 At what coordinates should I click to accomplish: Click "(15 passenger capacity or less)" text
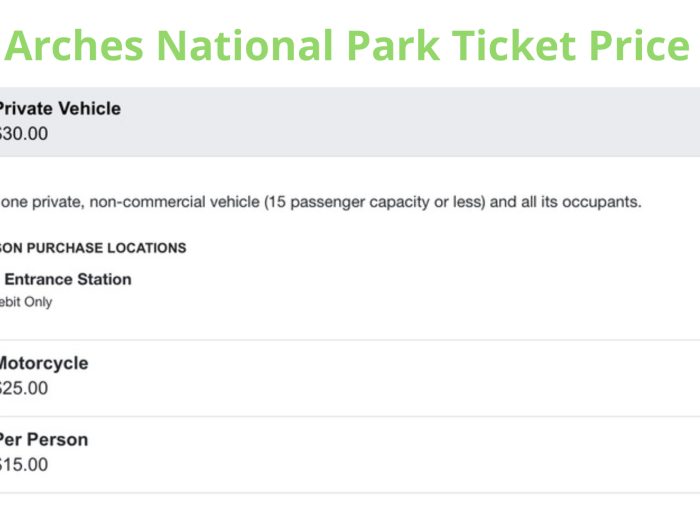coord(375,202)
